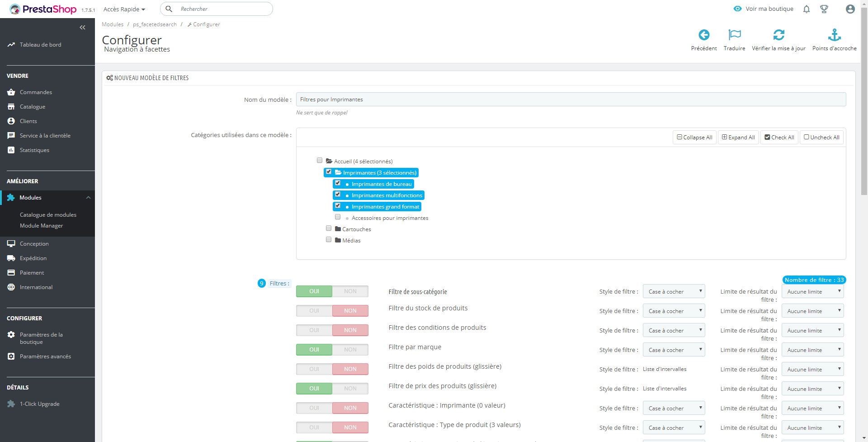Open limit dropdown for Filtre de prix
868x442 pixels.
point(813,389)
